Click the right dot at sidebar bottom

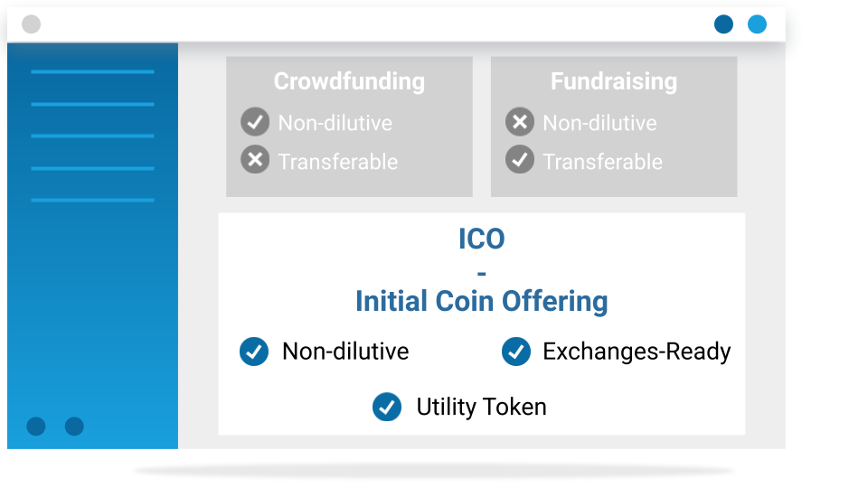tap(74, 427)
